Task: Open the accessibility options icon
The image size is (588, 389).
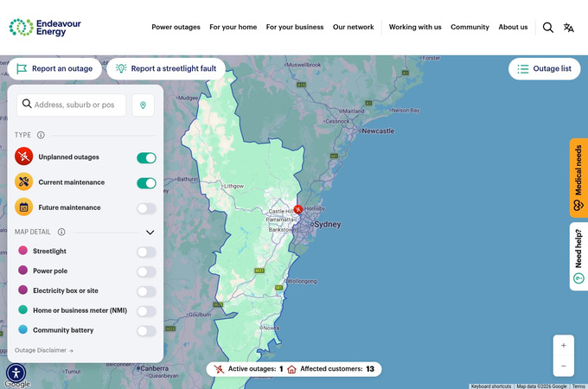Action: [16, 373]
